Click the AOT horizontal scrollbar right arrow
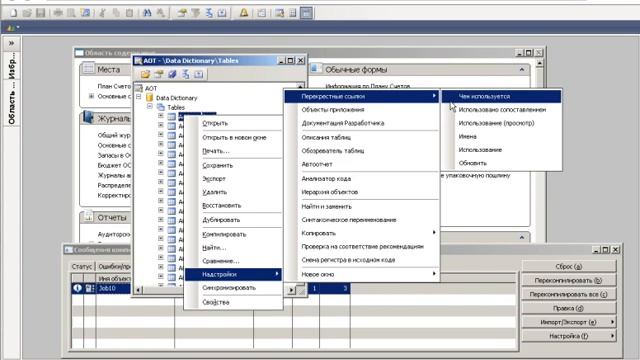This screenshot has width=640, height=360. tap(291, 290)
